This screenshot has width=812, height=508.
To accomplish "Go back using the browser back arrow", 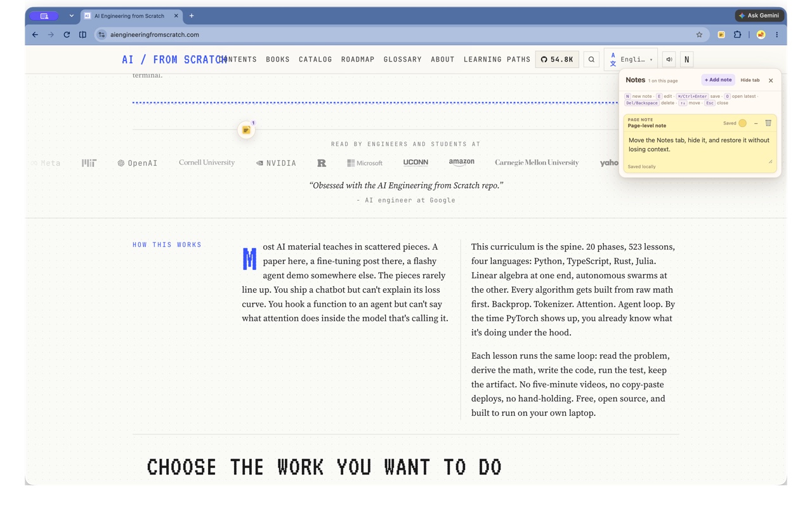I will [x=35, y=35].
